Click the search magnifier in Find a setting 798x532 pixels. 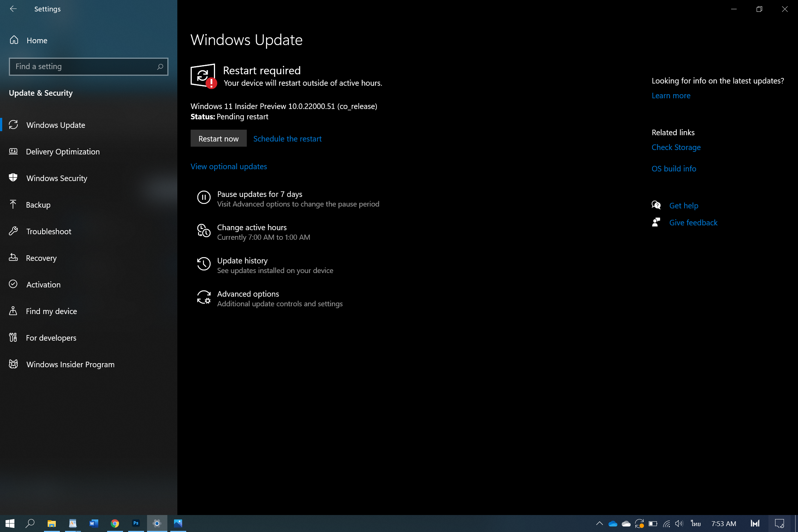(x=160, y=66)
